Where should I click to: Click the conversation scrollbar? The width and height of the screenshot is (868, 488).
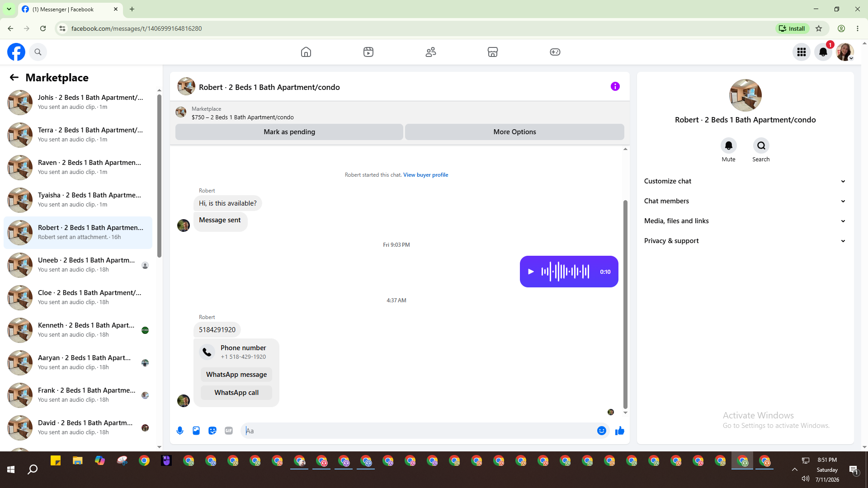click(625, 305)
